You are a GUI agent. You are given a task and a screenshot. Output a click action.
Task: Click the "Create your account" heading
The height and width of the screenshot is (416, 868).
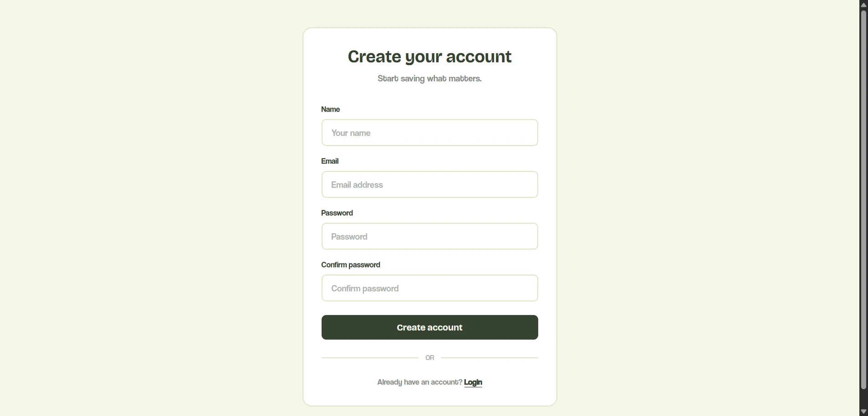(429, 57)
